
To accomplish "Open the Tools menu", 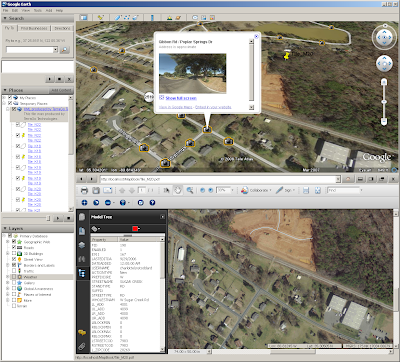I will 38,11.
